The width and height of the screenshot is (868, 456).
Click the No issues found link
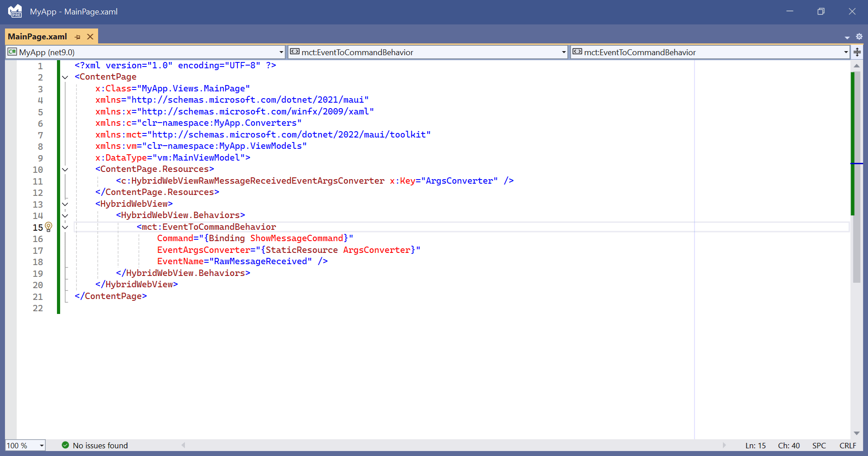tap(100, 445)
